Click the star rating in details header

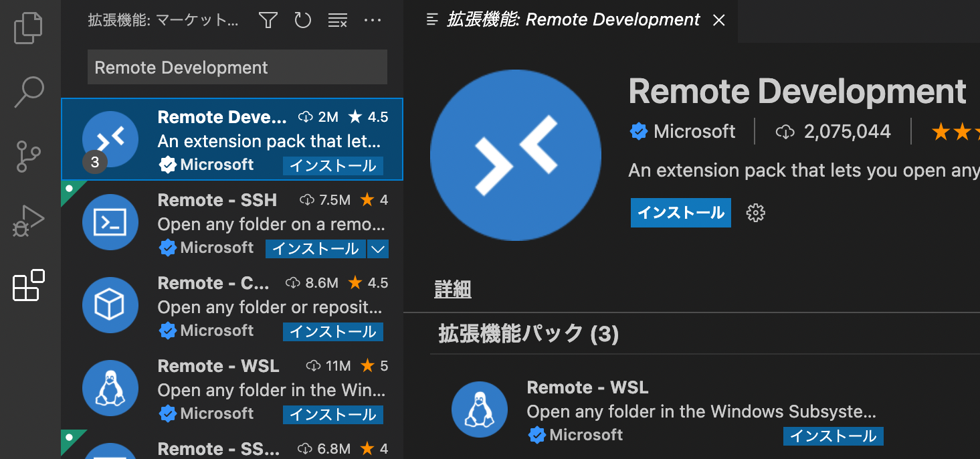955,132
